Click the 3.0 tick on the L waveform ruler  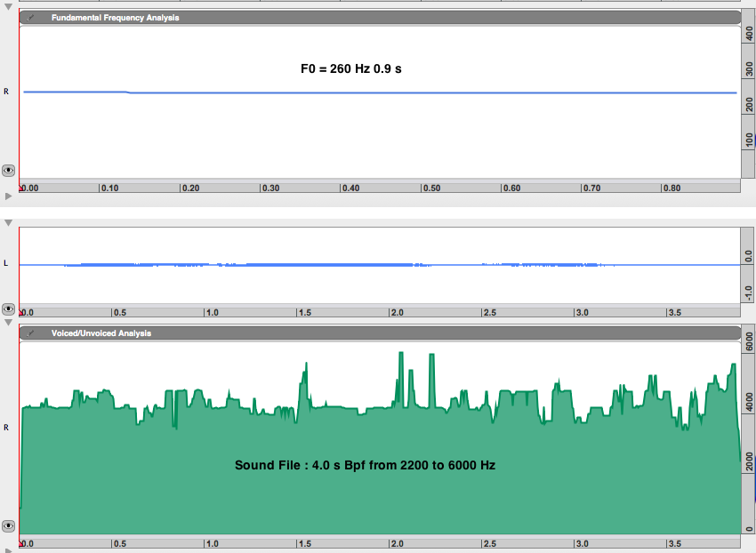pyautogui.click(x=582, y=312)
